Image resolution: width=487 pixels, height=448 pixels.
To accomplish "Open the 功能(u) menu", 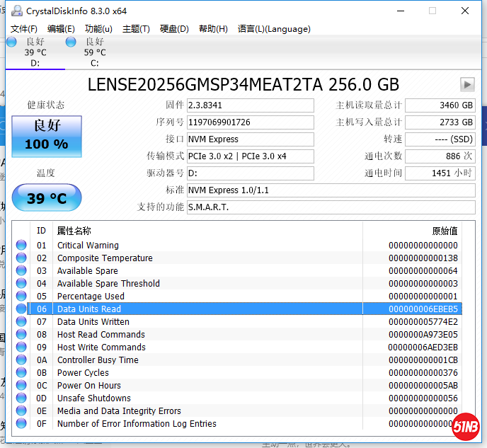I will 98,29.
